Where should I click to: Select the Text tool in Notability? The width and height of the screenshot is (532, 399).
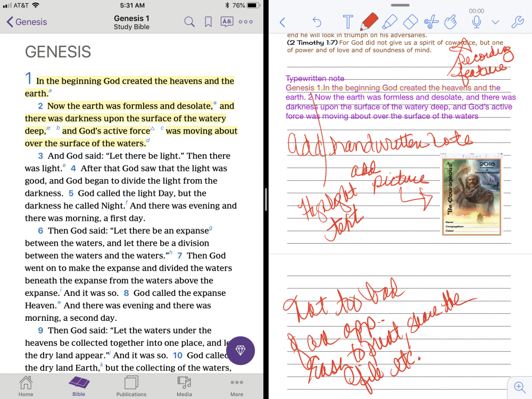coord(348,22)
